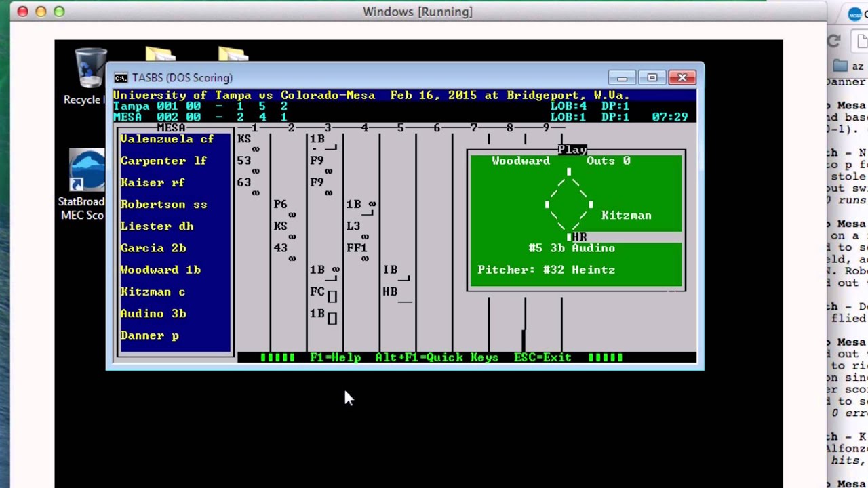The image size is (868, 488).
Task: Select batter Woodward 1b in lineup
Action: pyautogui.click(x=160, y=270)
